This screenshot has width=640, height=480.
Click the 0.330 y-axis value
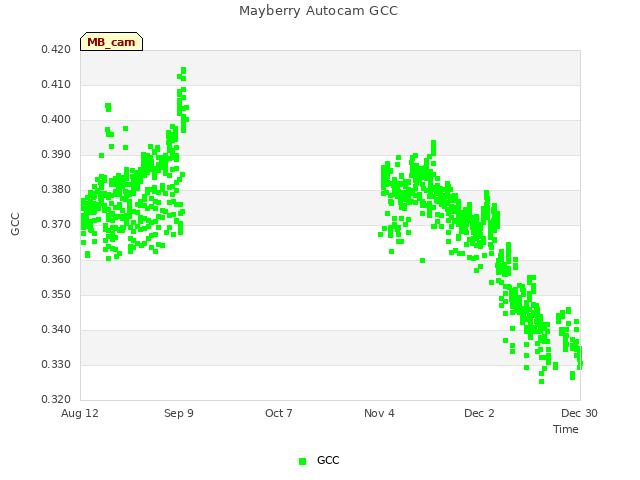click(x=56, y=364)
